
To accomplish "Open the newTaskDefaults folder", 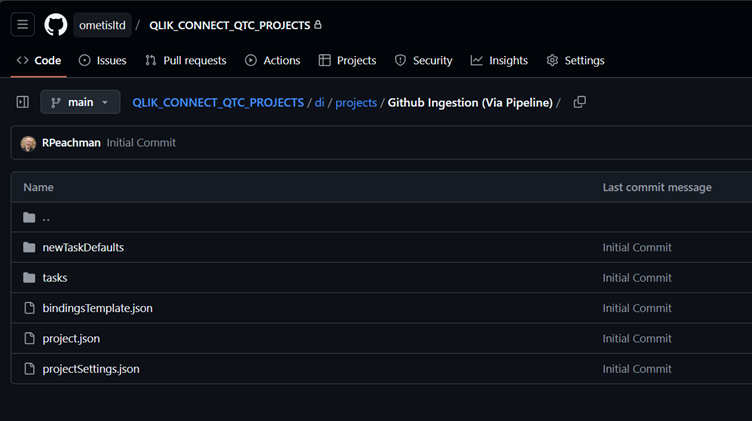I will click(x=83, y=247).
